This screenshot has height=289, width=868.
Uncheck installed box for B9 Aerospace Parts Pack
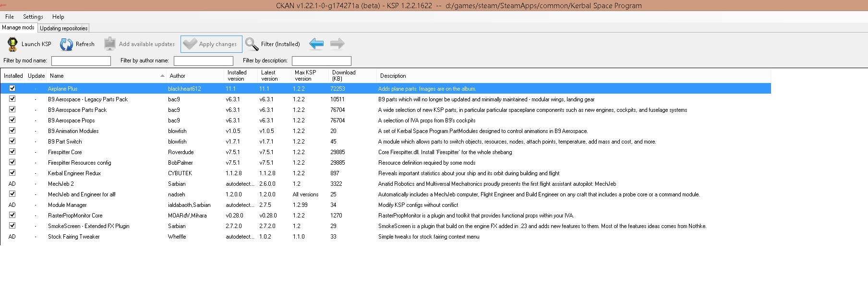(x=12, y=109)
